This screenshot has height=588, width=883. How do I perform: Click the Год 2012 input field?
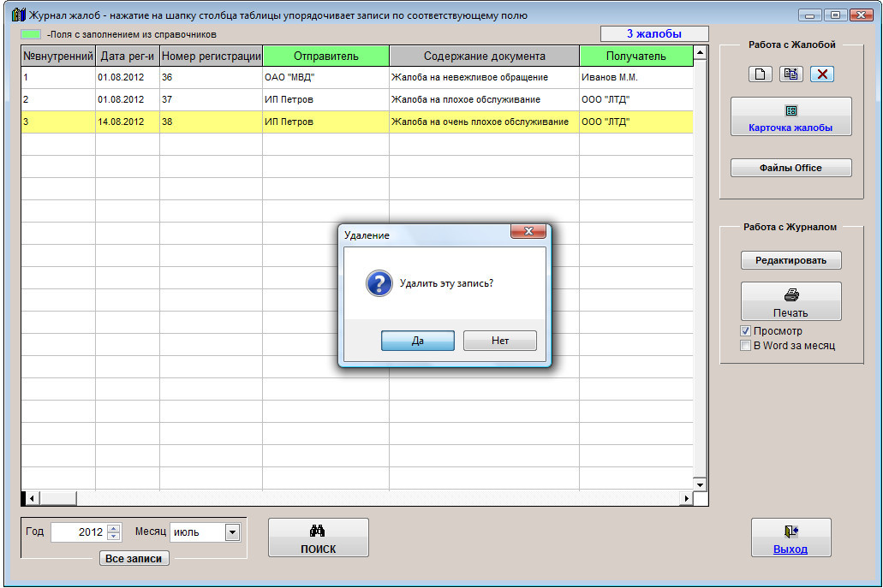[78, 532]
